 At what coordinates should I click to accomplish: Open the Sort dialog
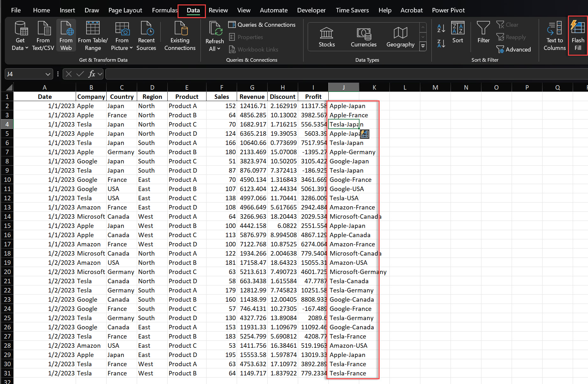pos(458,32)
